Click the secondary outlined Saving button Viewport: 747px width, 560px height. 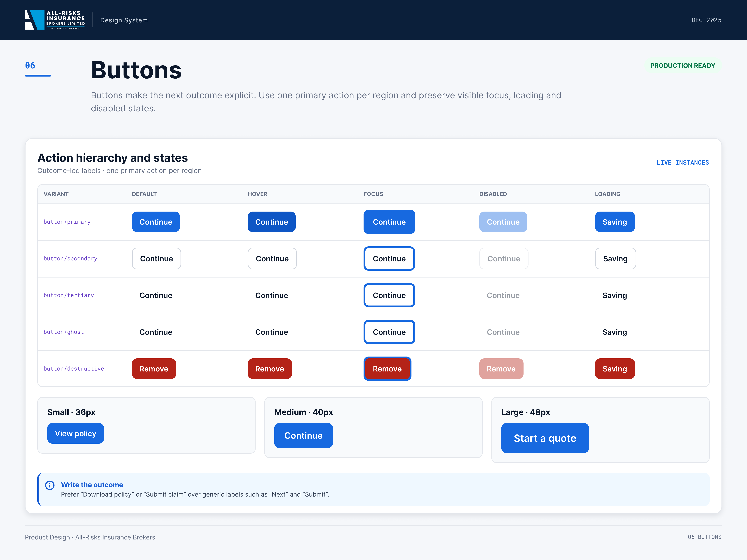tap(615, 259)
